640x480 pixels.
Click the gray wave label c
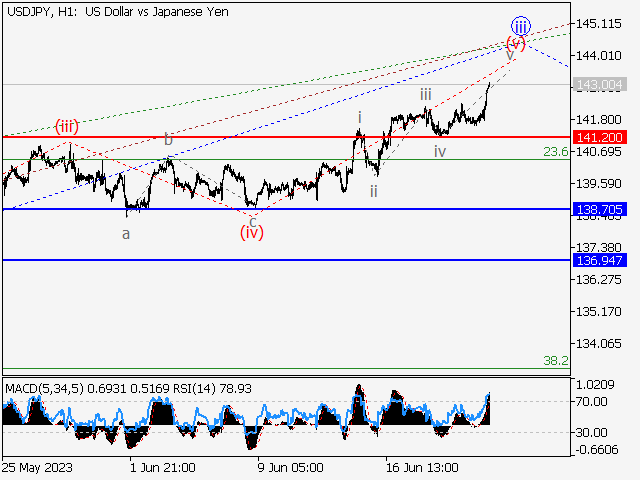253,222
